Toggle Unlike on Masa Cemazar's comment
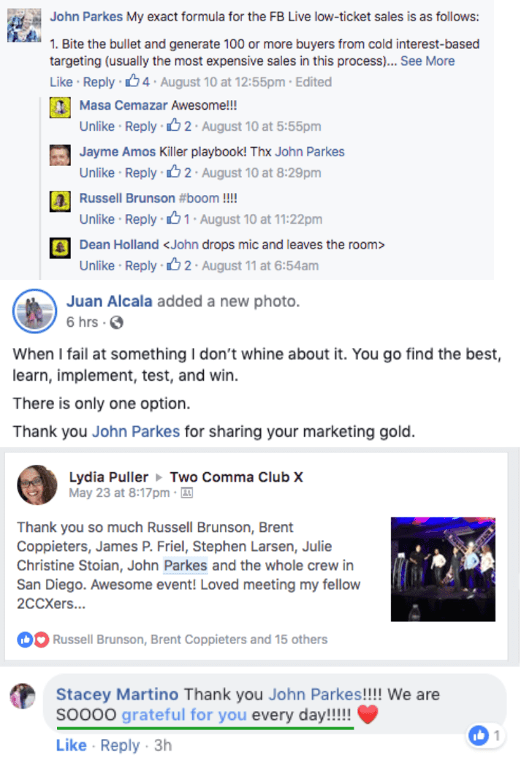This screenshot has width=532, height=763. pos(97,126)
